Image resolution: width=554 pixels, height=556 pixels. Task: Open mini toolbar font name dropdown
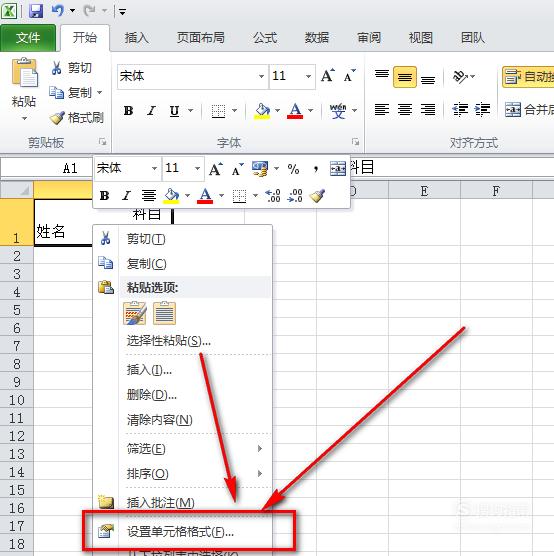pyautogui.click(x=154, y=168)
